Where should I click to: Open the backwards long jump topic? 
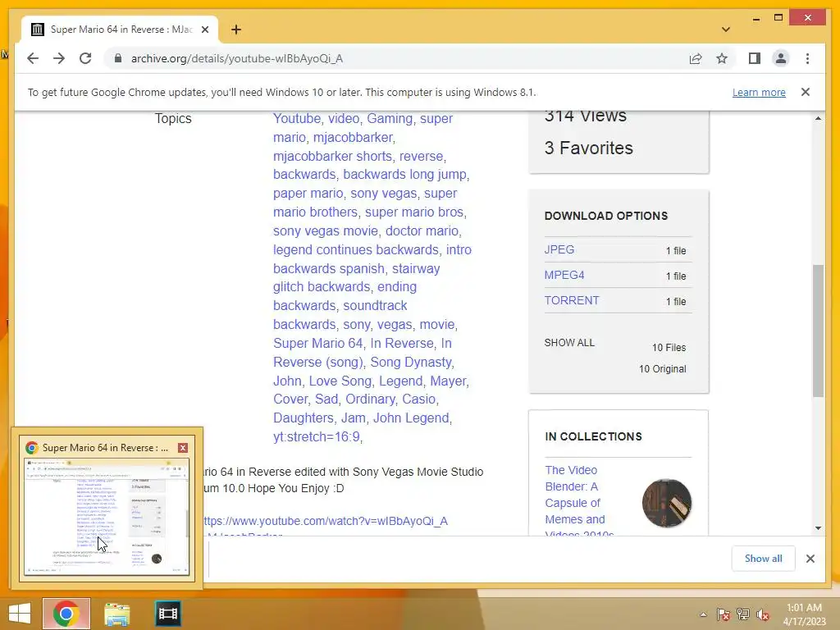405,175
